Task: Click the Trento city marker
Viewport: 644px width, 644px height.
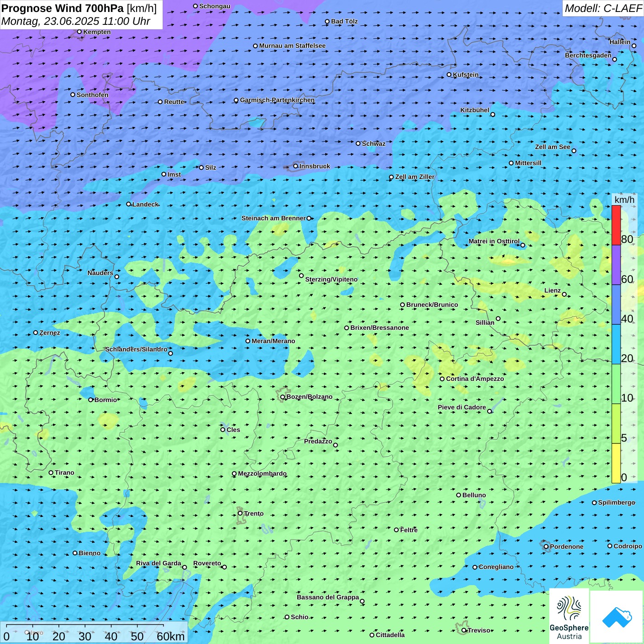Action: 240,513
